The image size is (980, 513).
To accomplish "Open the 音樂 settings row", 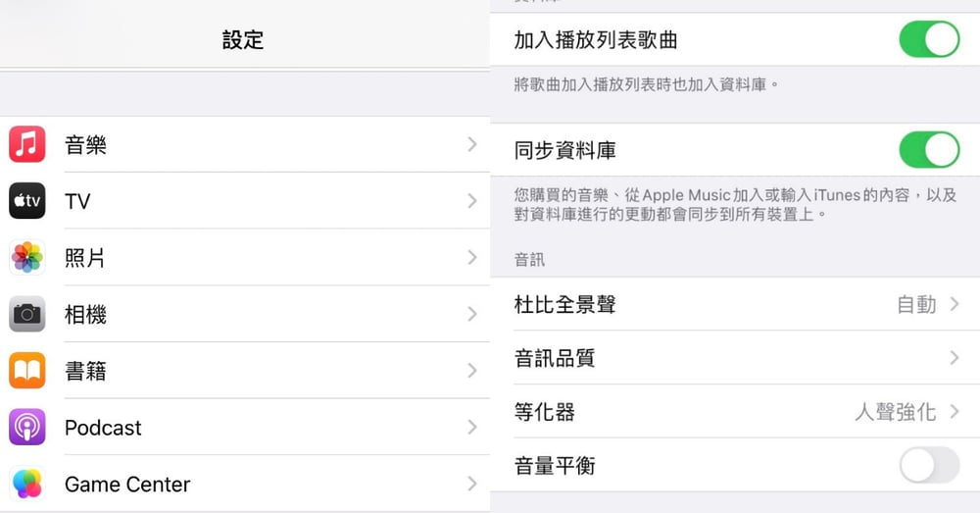I will coord(245,144).
